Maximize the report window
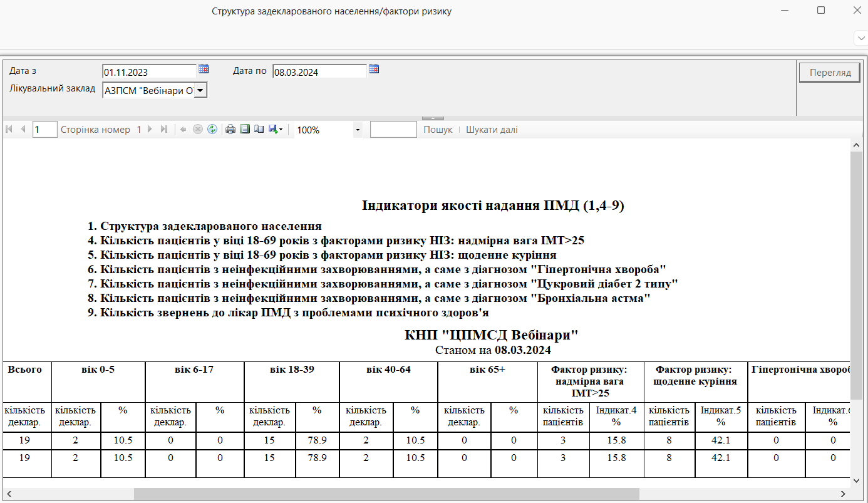The width and height of the screenshot is (868, 503). [x=821, y=10]
